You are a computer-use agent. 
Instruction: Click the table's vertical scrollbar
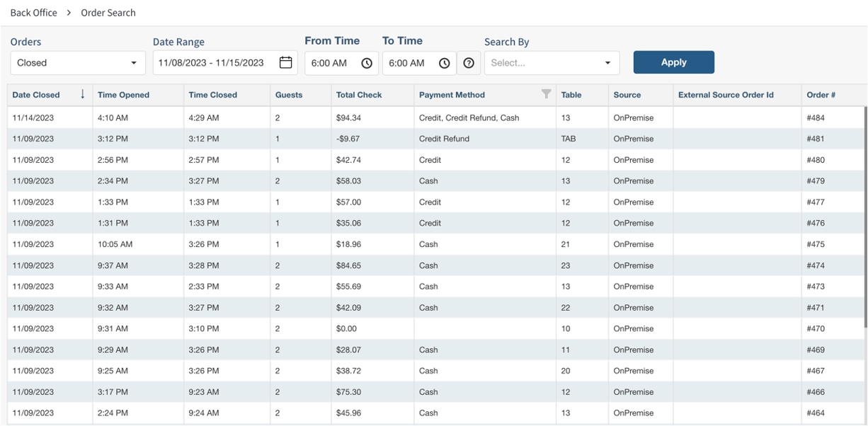pos(864,212)
